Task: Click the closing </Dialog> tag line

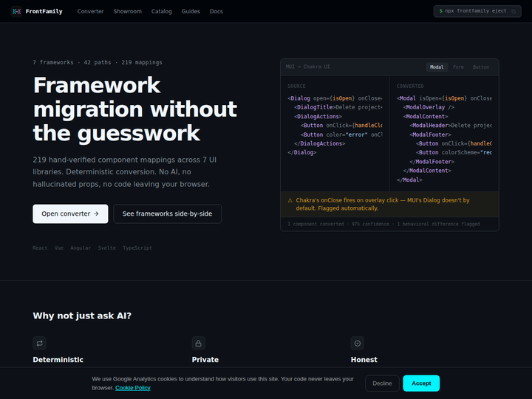Action: click(302, 152)
